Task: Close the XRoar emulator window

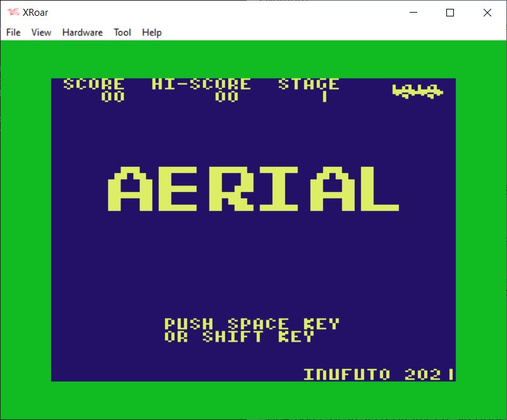Action: 487,13
